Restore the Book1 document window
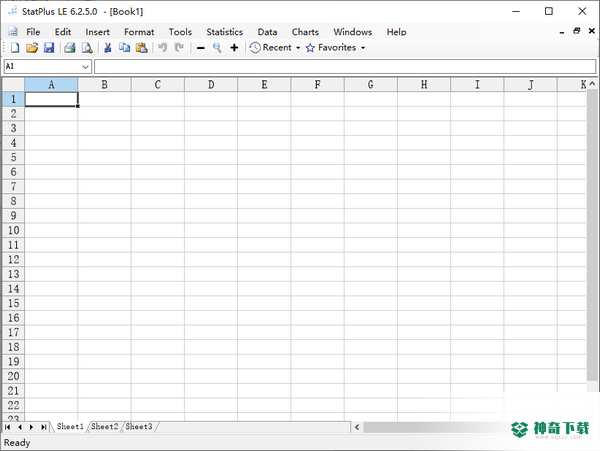This screenshot has width=600, height=451. pyautogui.click(x=577, y=31)
